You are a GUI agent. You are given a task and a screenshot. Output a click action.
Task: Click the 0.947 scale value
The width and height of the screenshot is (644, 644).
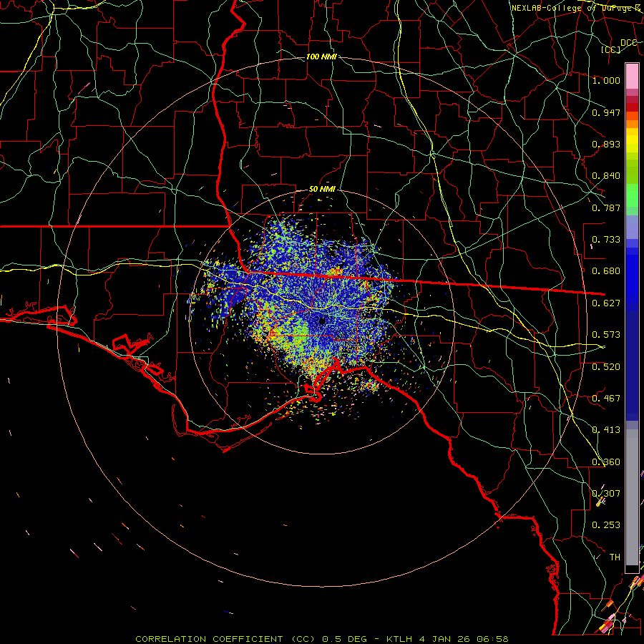(606, 112)
